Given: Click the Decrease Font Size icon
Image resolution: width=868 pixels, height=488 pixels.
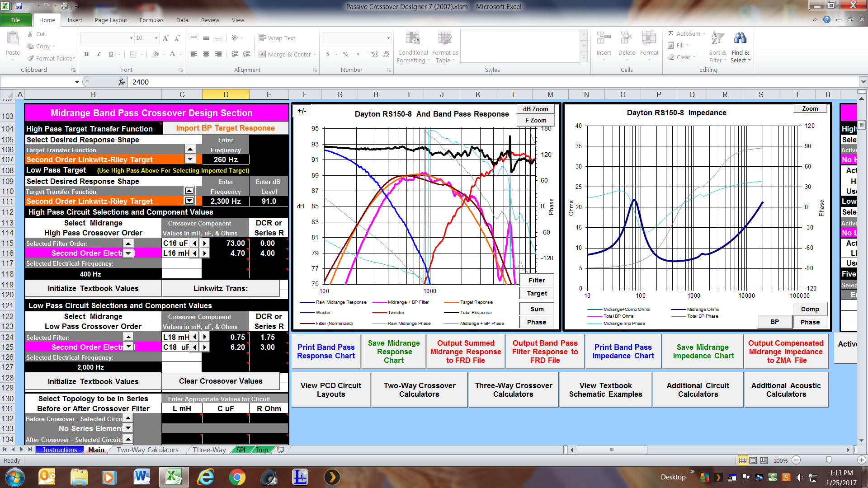Looking at the screenshot, I should pyautogui.click(x=177, y=38).
